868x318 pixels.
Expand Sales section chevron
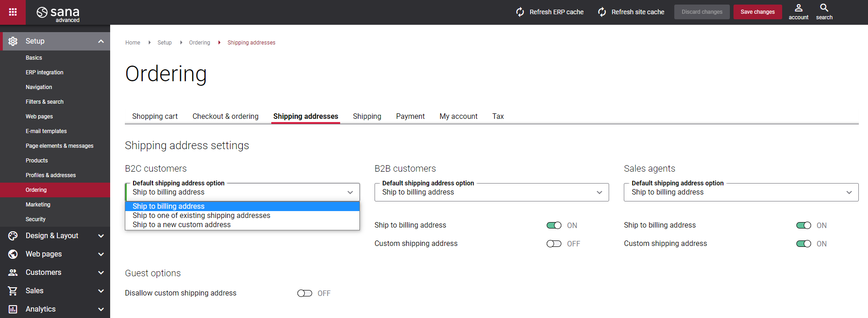pos(101,291)
